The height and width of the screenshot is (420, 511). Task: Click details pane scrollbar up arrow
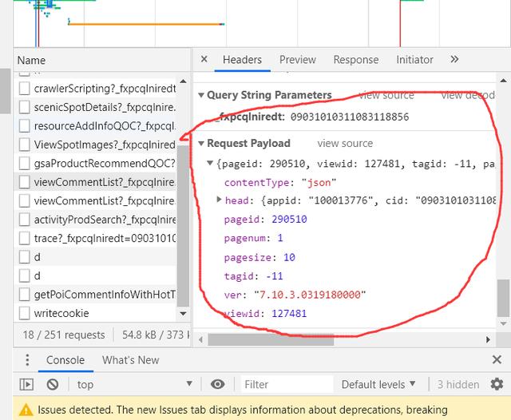[503, 80]
